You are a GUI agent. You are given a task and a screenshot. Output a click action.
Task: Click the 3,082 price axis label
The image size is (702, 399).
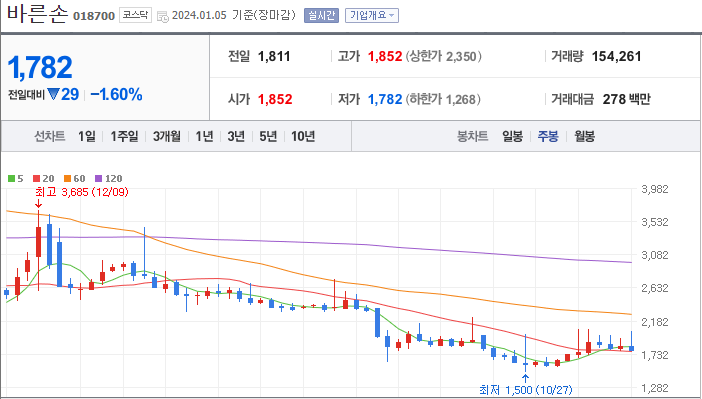[x=655, y=255]
